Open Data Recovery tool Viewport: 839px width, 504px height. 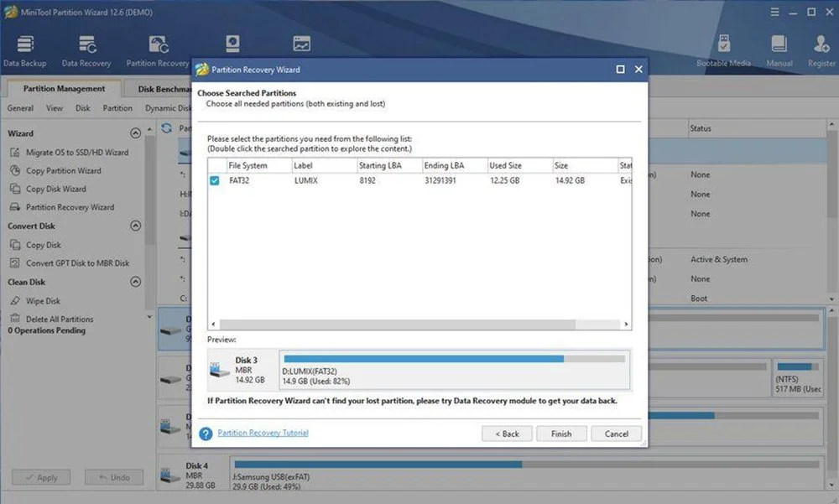86,51
